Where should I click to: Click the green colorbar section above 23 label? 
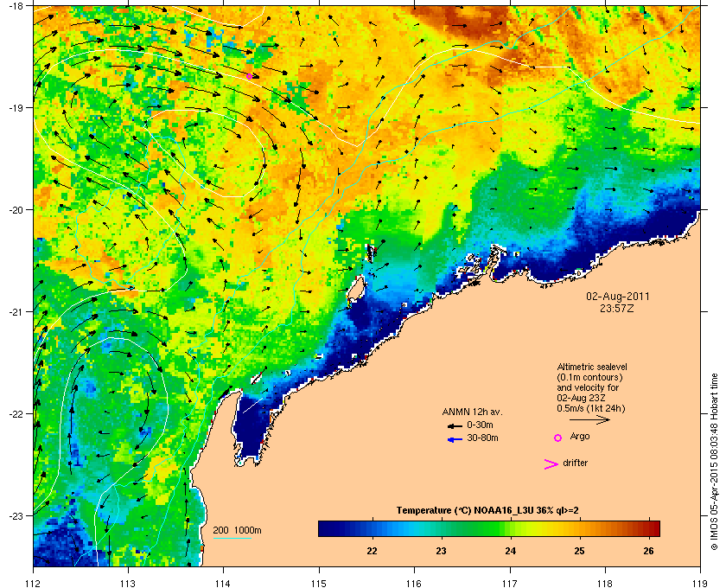pyautogui.click(x=442, y=528)
